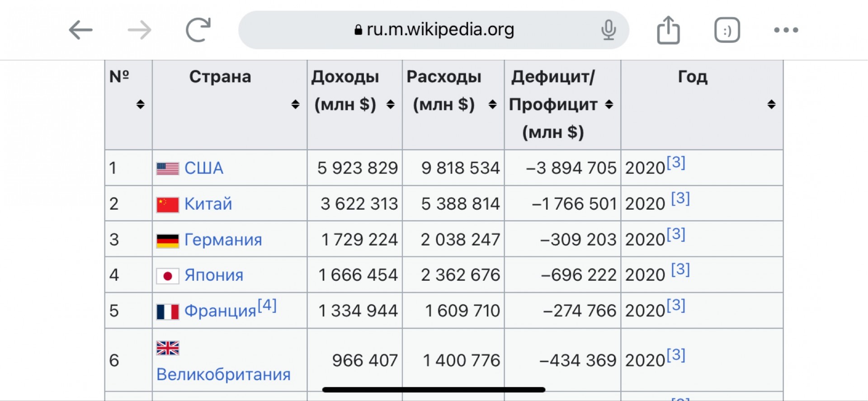Tap the browser forward arrow
Image resolution: width=868 pixels, height=401 pixels.
[x=140, y=30]
